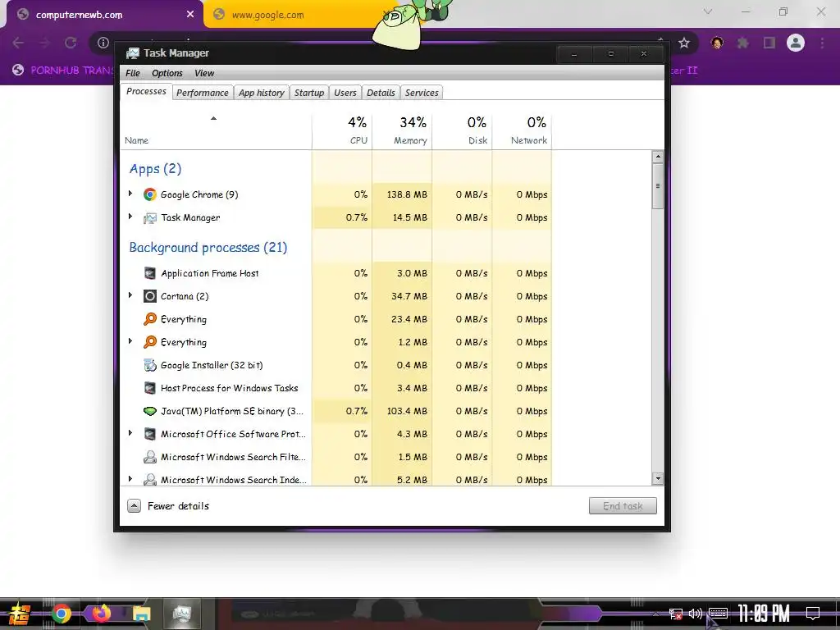This screenshot has height=630, width=840.
Task: Sort by the Network column header
Action: (x=522, y=130)
